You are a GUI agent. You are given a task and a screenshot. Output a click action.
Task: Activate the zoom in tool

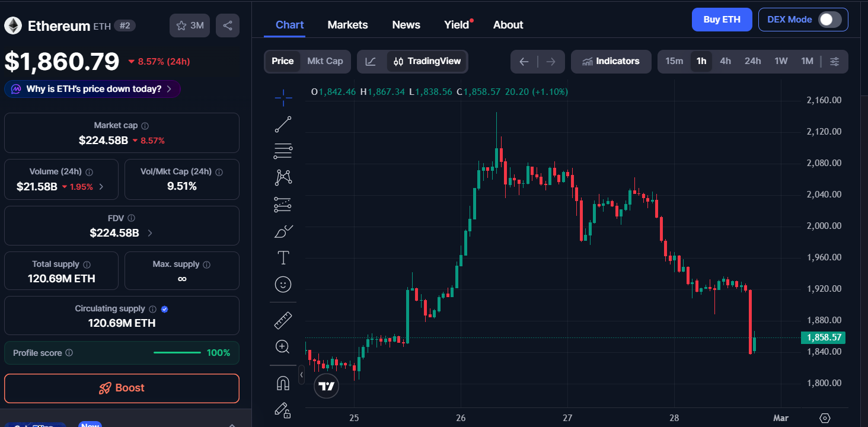(283, 347)
